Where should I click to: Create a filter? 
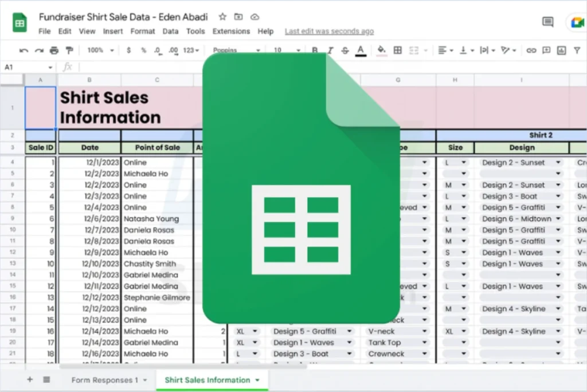577,50
